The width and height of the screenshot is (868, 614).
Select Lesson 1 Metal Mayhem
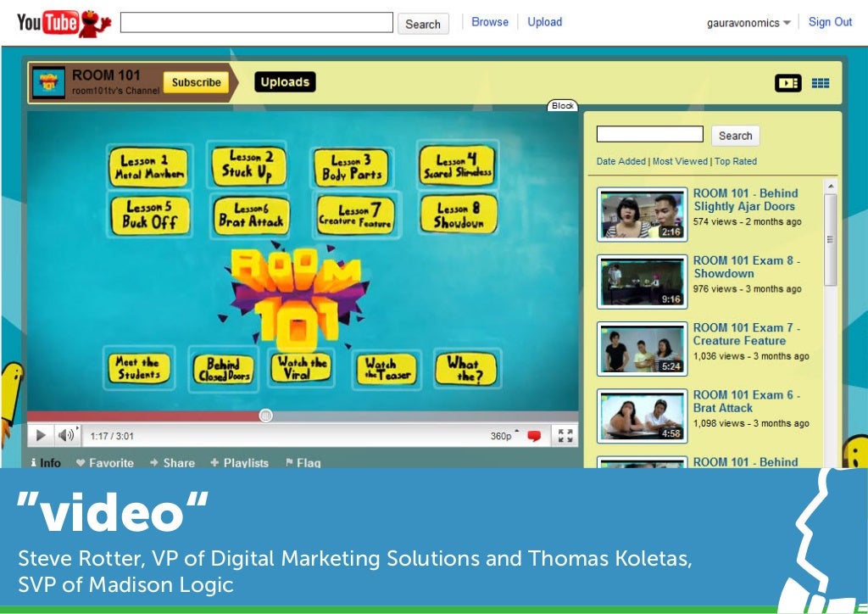[x=148, y=167]
